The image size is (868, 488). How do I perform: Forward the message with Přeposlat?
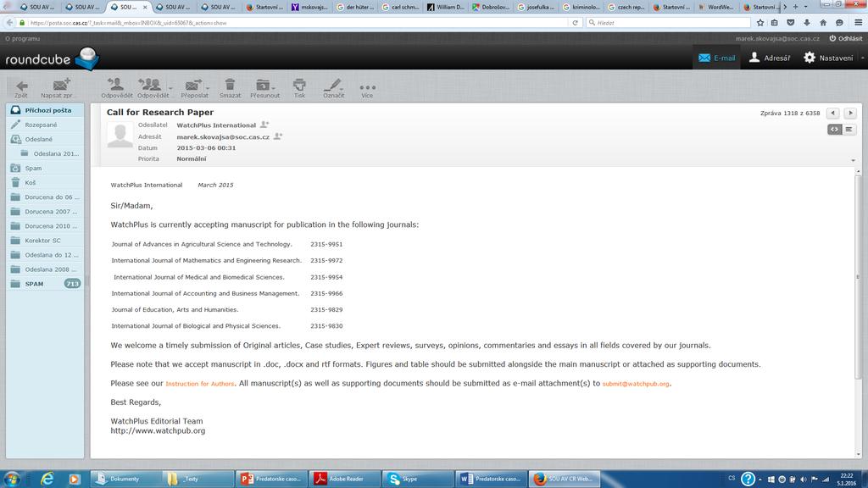click(192, 88)
